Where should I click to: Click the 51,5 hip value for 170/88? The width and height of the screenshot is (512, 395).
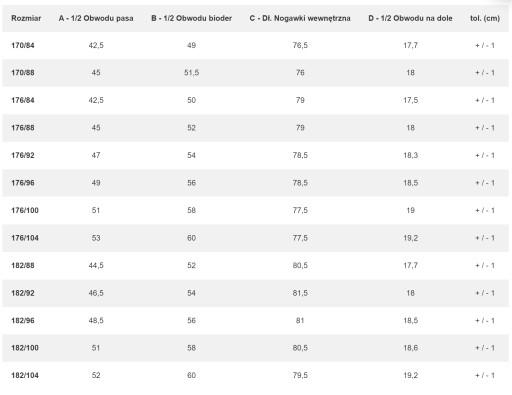[x=191, y=73]
